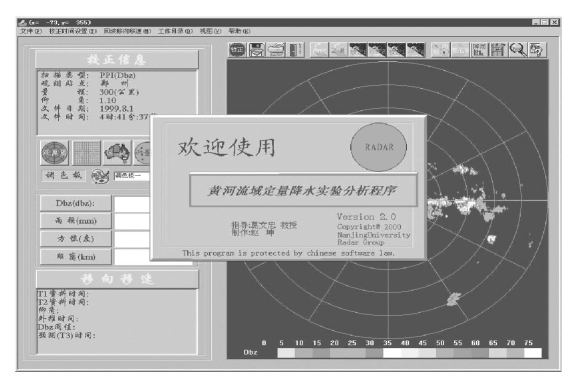This screenshot has height=372, width=577.
Task: Click the white 35 Dbz color swatch
Action: pyautogui.click(x=392, y=353)
